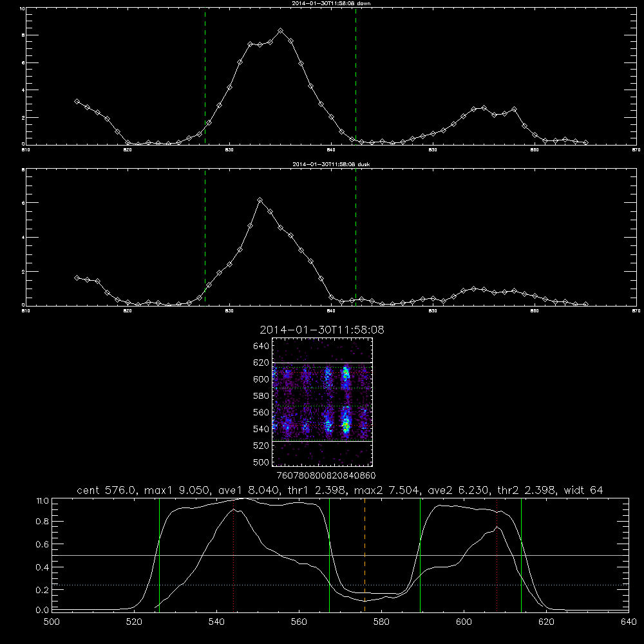Click the upper white horizontal line in spectrogram image

pos(322,363)
